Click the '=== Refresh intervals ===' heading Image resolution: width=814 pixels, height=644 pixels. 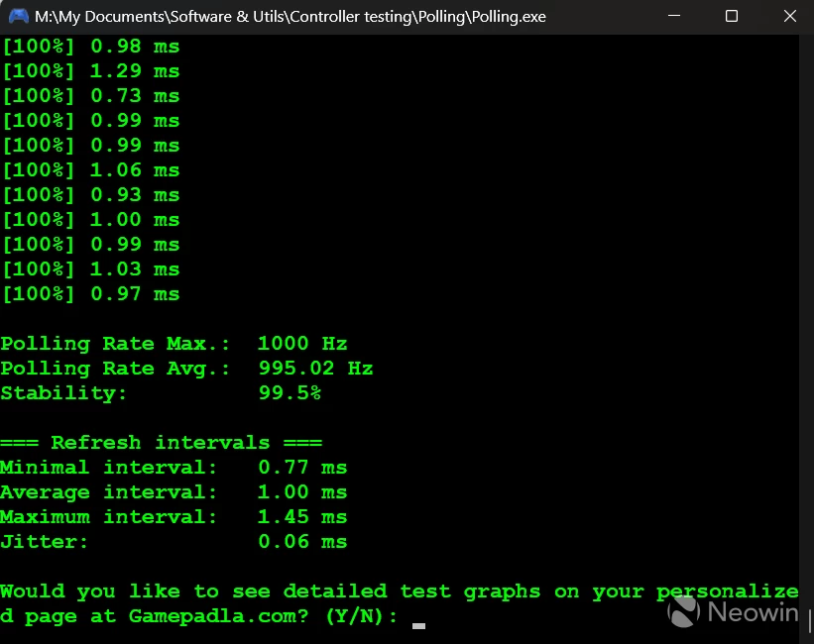[161, 443]
